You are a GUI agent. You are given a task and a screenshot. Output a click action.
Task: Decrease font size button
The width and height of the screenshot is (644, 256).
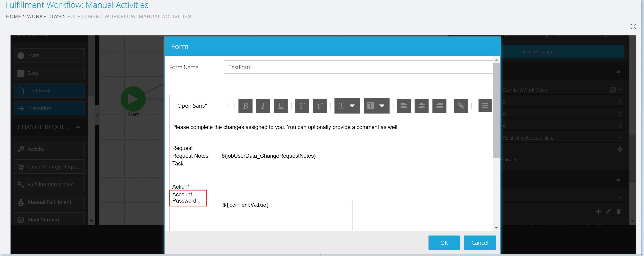(320, 106)
